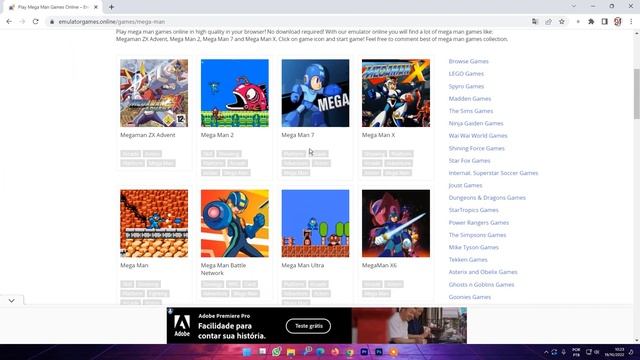Open Adobe Premiere Pro from the taskbar
This screenshot has width=640, height=360.
[x=364, y=352]
